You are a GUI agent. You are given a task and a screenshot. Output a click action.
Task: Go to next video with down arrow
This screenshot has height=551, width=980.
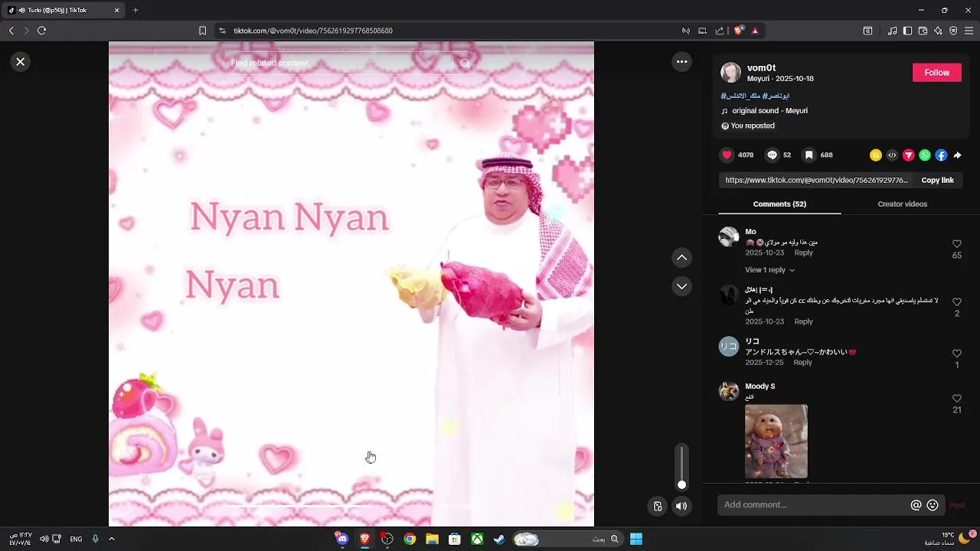[x=681, y=286]
